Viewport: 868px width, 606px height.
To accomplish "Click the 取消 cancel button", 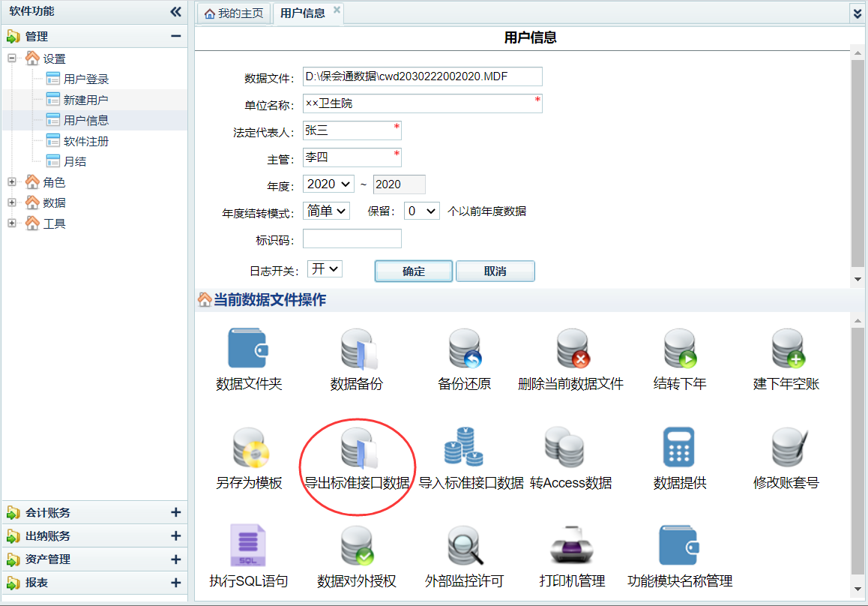I will click(x=495, y=271).
